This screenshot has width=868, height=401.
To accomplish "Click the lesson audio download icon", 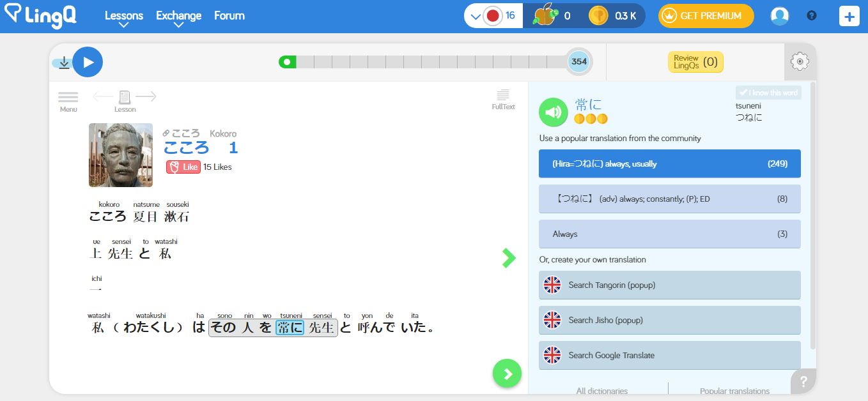I will point(64,62).
